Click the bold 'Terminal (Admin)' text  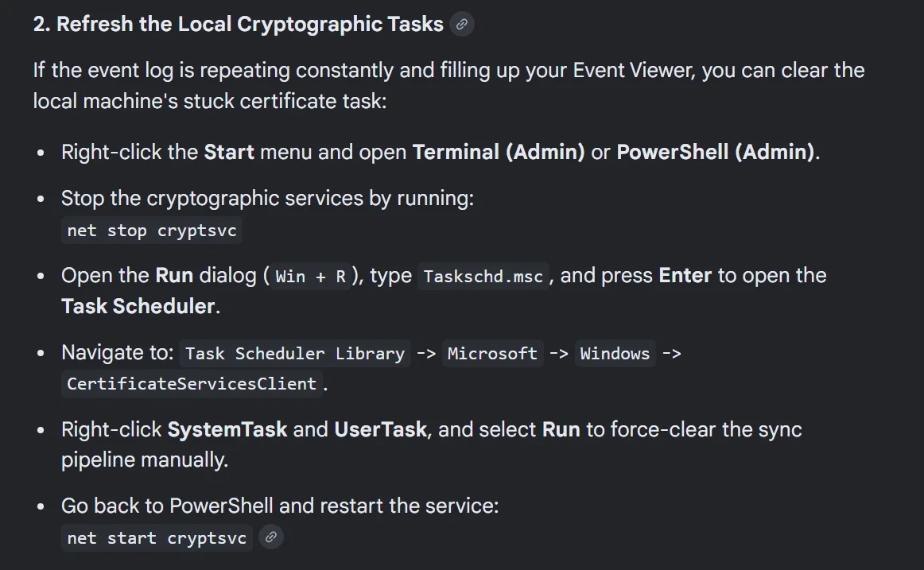click(x=499, y=152)
